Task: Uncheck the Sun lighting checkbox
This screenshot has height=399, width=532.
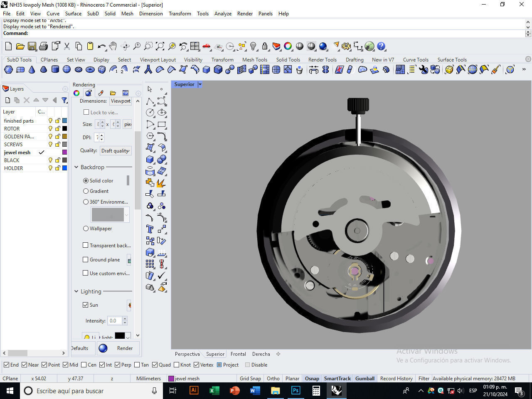Action: 86,305
